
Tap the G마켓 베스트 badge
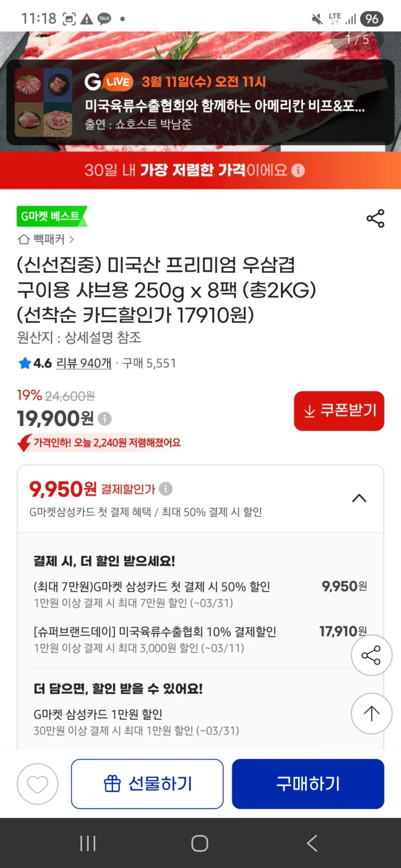tap(51, 216)
